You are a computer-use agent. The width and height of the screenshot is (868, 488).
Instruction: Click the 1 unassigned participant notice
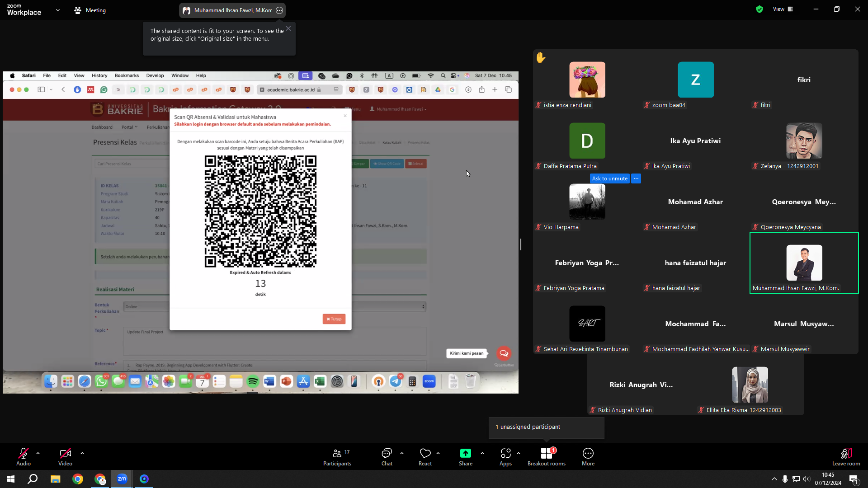click(x=546, y=427)
